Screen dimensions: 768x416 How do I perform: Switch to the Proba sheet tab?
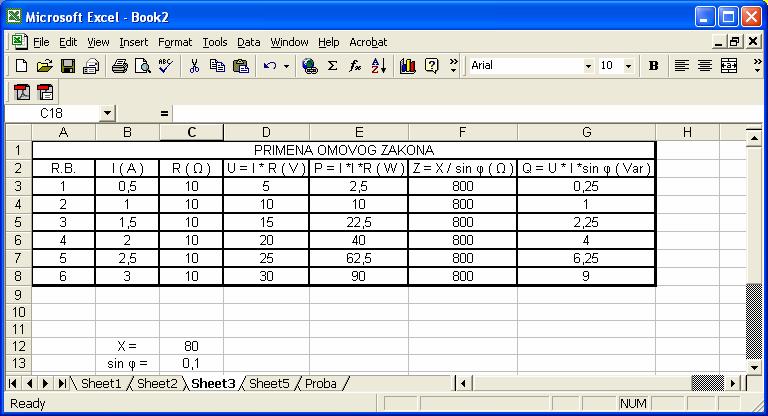point(321,383)
